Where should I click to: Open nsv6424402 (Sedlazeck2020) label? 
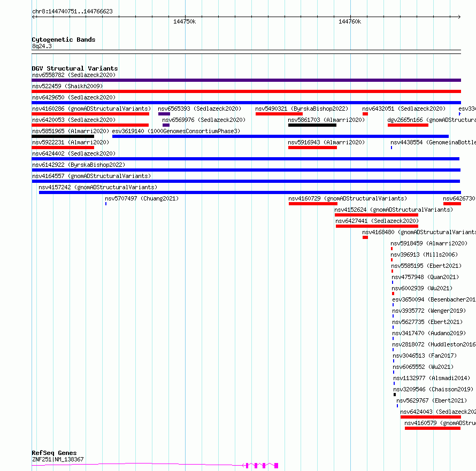[x=74, y=153]
